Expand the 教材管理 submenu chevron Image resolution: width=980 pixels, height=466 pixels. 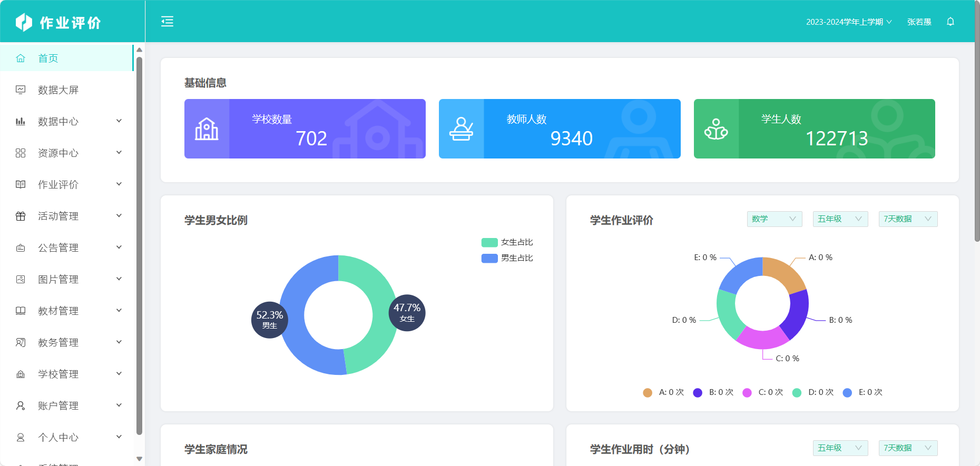point(119,311)
